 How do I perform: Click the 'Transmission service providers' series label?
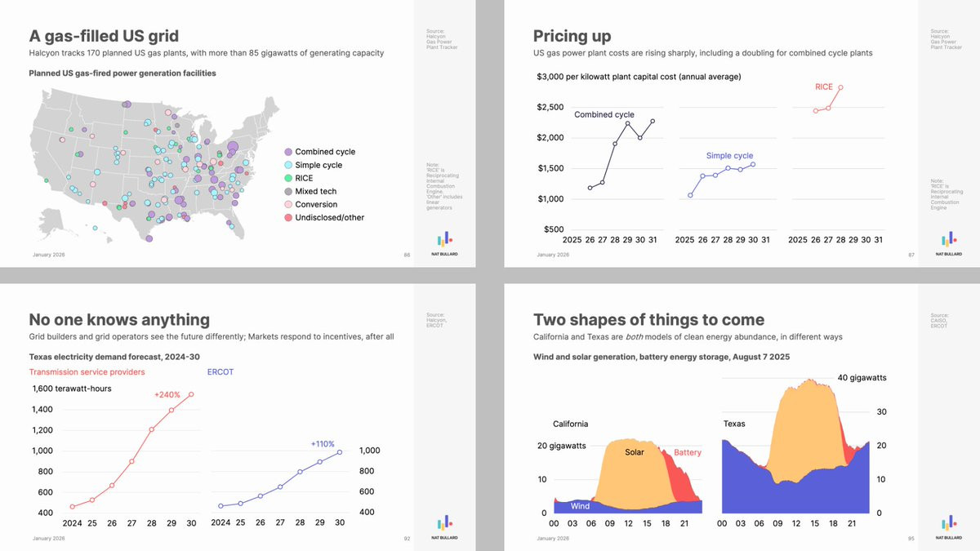[x=87, y=371]
